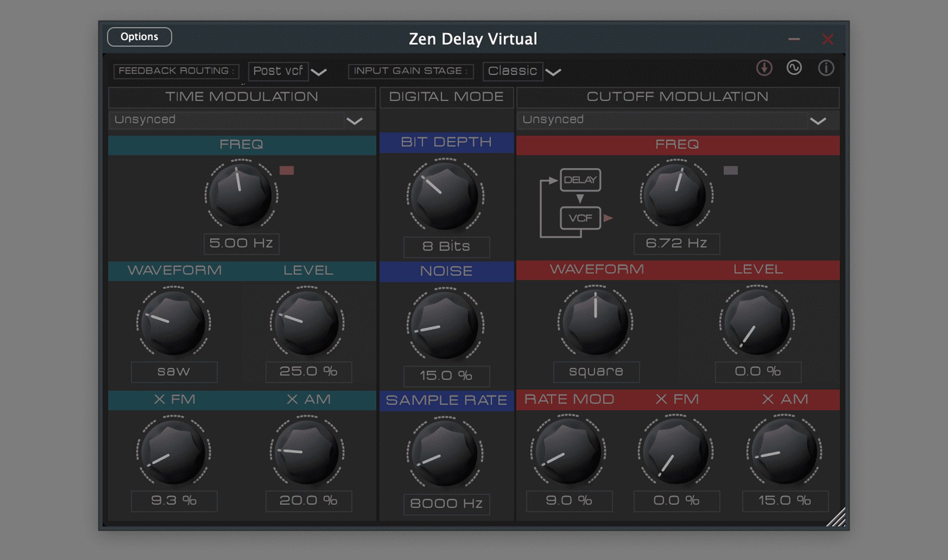Click the Options button

[139, 37]
